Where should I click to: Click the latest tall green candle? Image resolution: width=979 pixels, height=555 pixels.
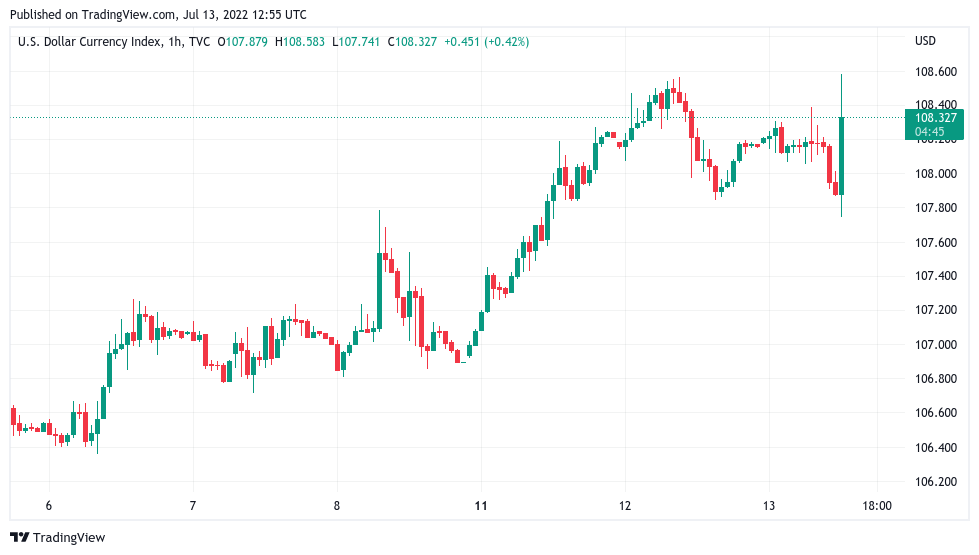[x=842, y=155]
